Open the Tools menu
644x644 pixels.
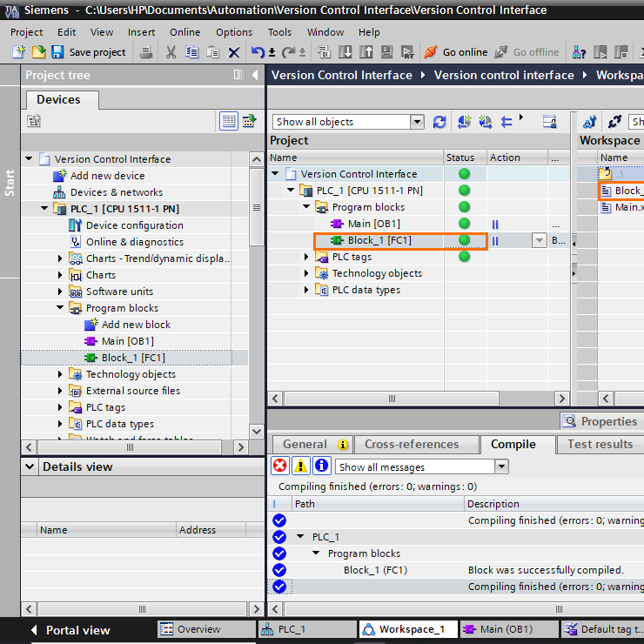[x=279, y=32]
